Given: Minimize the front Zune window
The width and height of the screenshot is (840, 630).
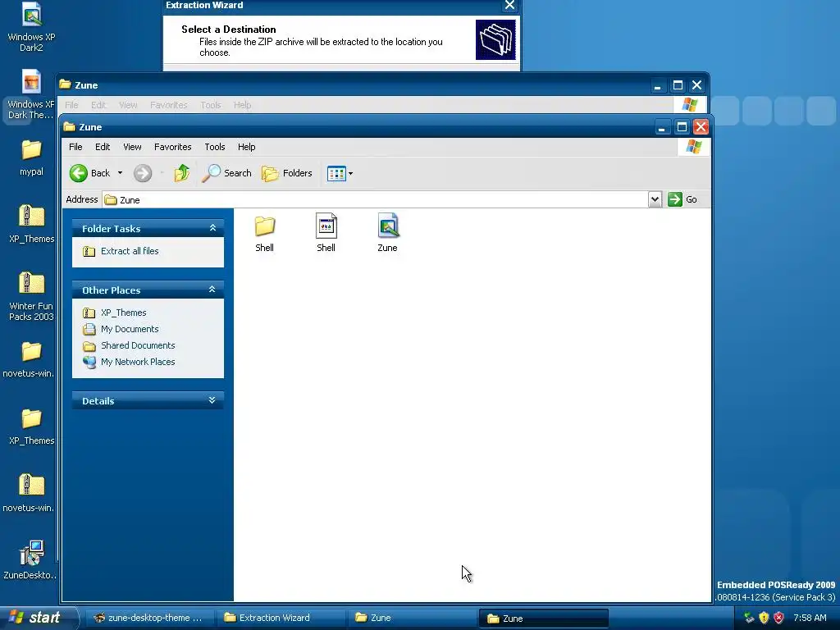Looking at the screenshot, I should [662, 127].
